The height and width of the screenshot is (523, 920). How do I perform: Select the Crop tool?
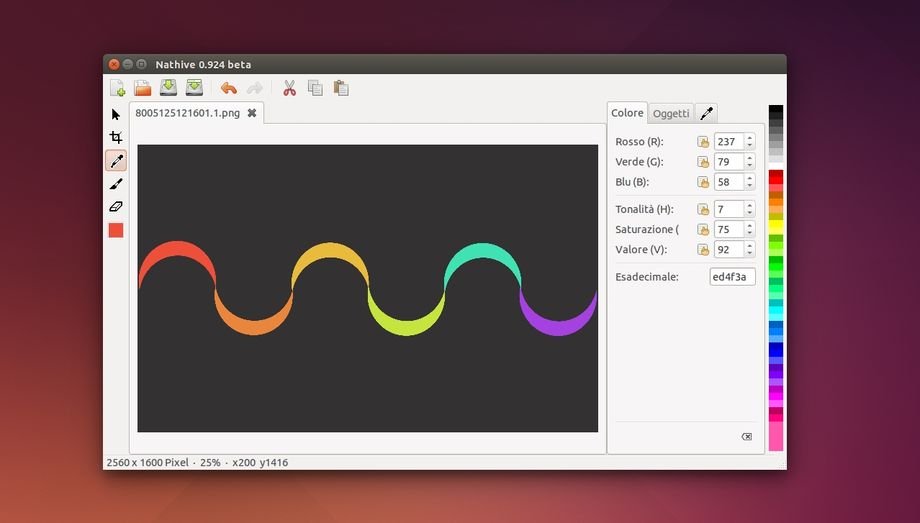(x=116, y=137)
